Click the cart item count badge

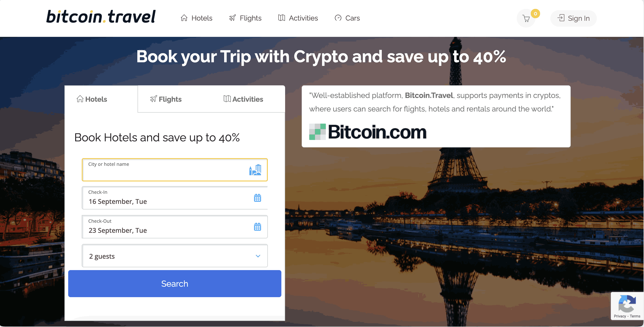tap(535, 14)
